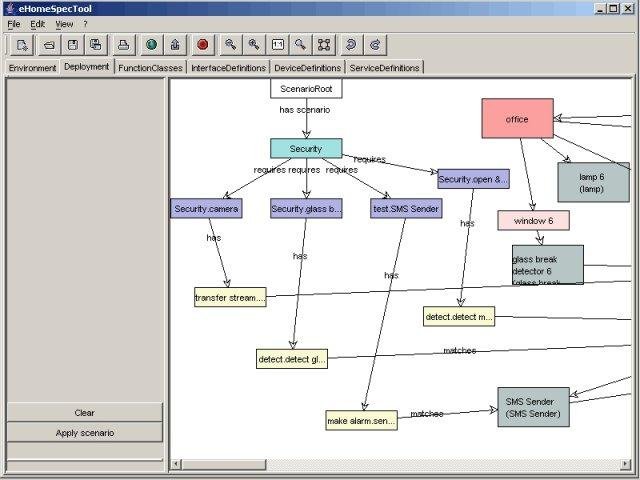Click the Print toolbar icon
The image size is (640, 480).
pyautogui.click(x=123, y=44)
